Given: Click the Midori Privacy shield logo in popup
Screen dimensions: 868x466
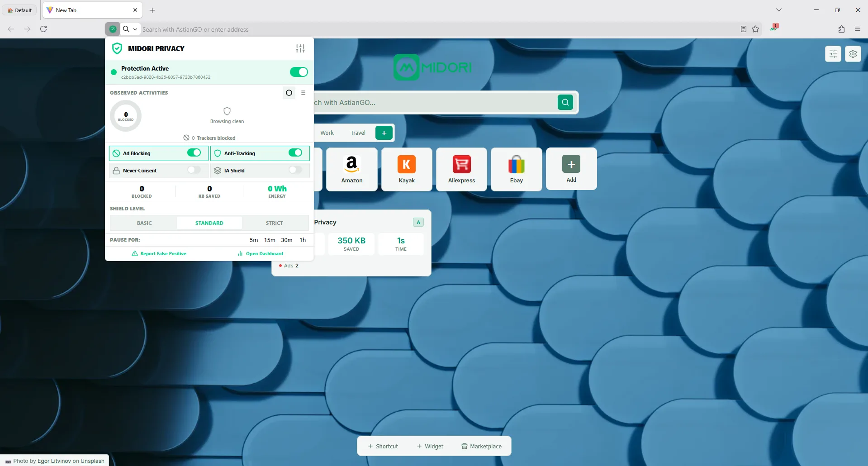Looking at the screenshot, I should (x=117, y=48).
